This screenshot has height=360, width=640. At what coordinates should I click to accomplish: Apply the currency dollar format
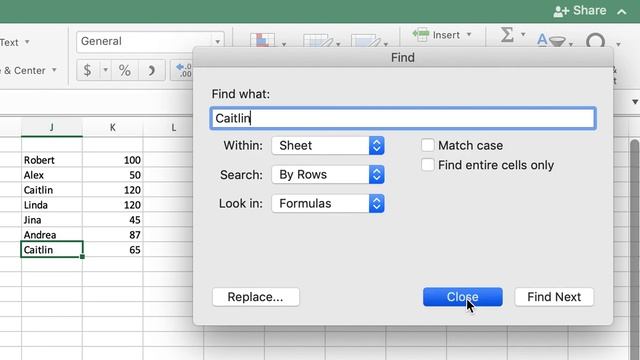coord(87,70)
